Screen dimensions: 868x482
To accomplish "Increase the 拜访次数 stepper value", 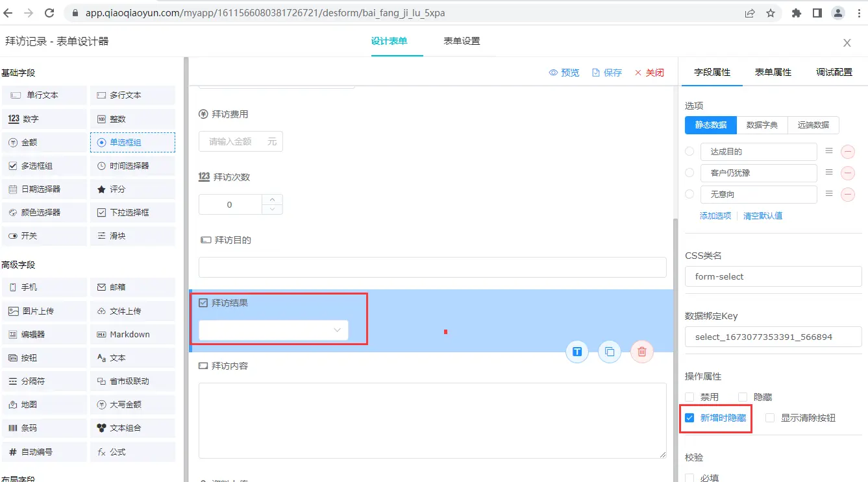I will [272, 199].
